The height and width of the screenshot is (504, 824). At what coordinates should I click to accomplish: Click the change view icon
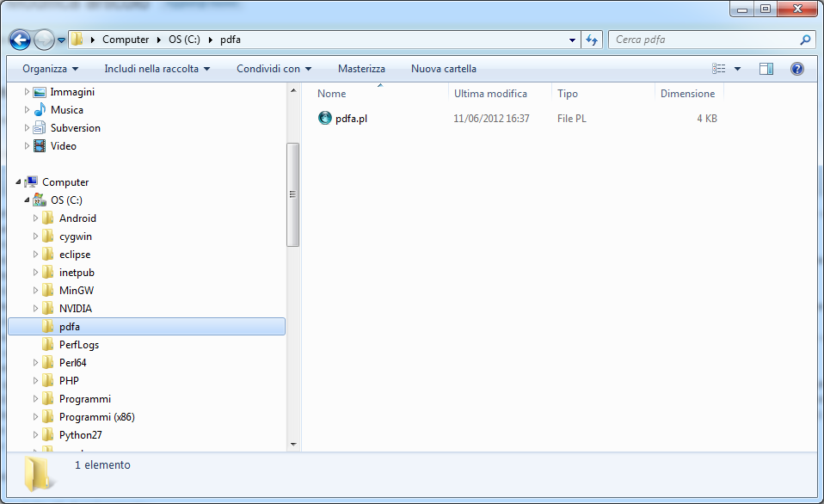[x=719, y=69]
